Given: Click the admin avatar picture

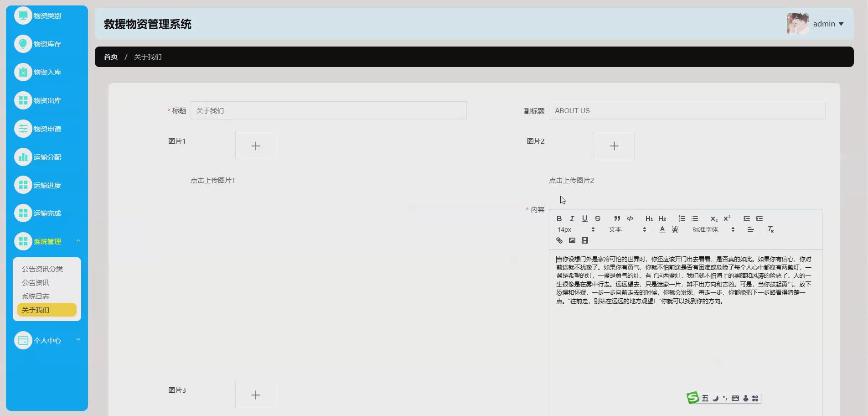Looking at the screenshot, I should click(x=798, y=24).
